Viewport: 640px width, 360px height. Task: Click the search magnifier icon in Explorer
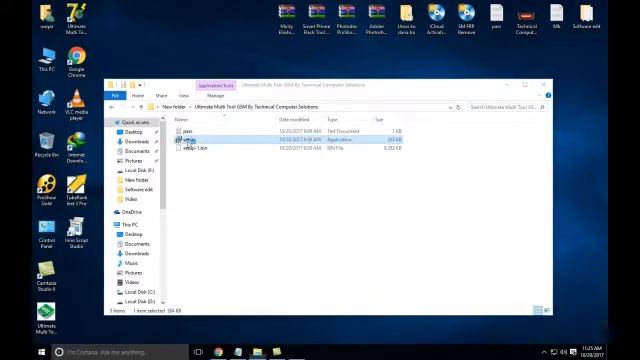click(542, 107)
